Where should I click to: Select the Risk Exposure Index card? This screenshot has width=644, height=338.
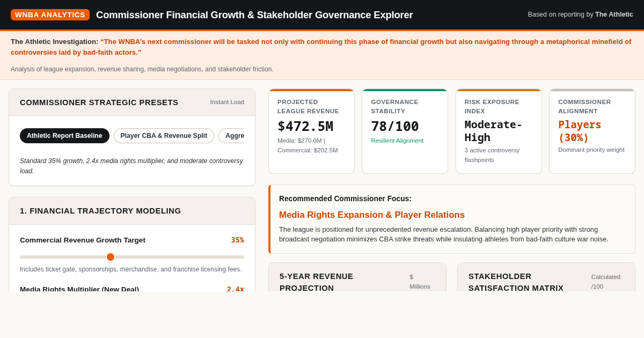499,131
